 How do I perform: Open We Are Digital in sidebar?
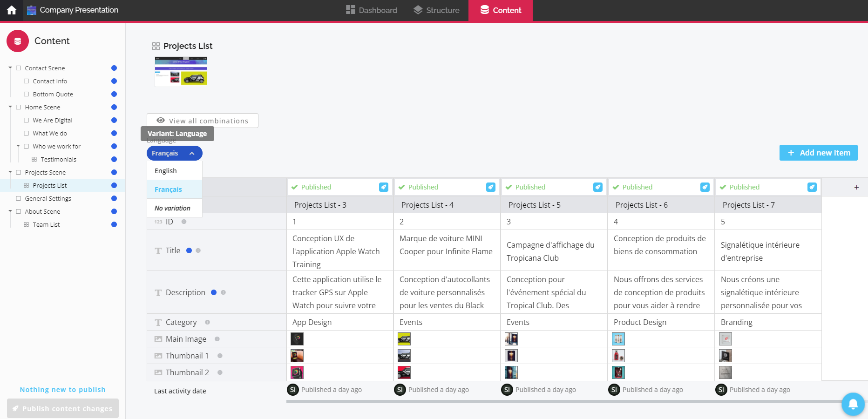(53, 120)
